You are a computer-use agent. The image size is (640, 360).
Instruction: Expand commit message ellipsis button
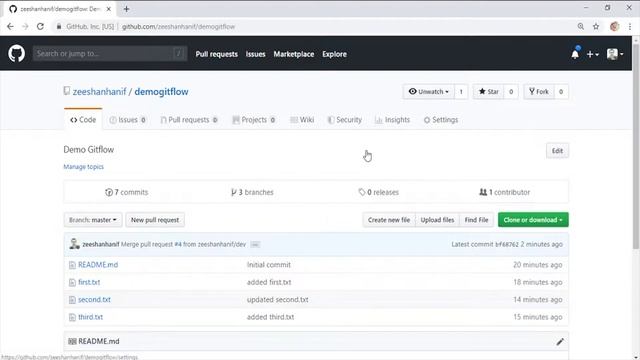(x=255, y=244)
